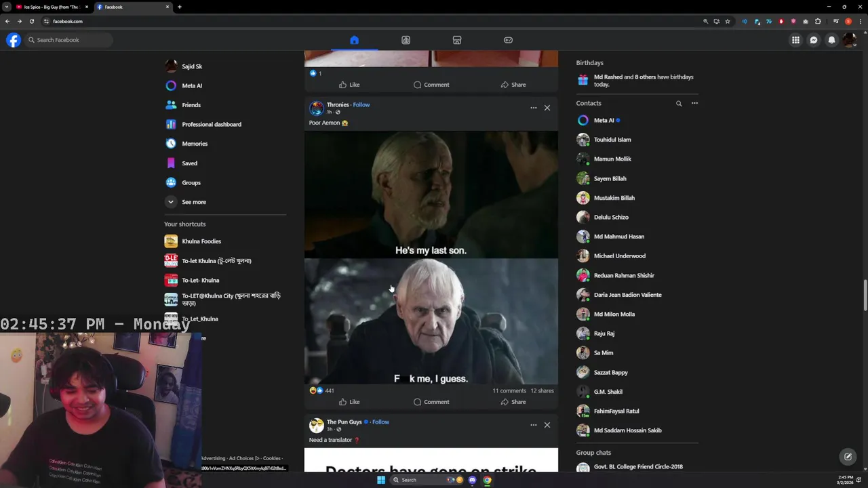Open the Marketplace tab icon
Image resolution: width=868 pixels, height=488 pixels.
pyautogui.click(x=457, y=40)
